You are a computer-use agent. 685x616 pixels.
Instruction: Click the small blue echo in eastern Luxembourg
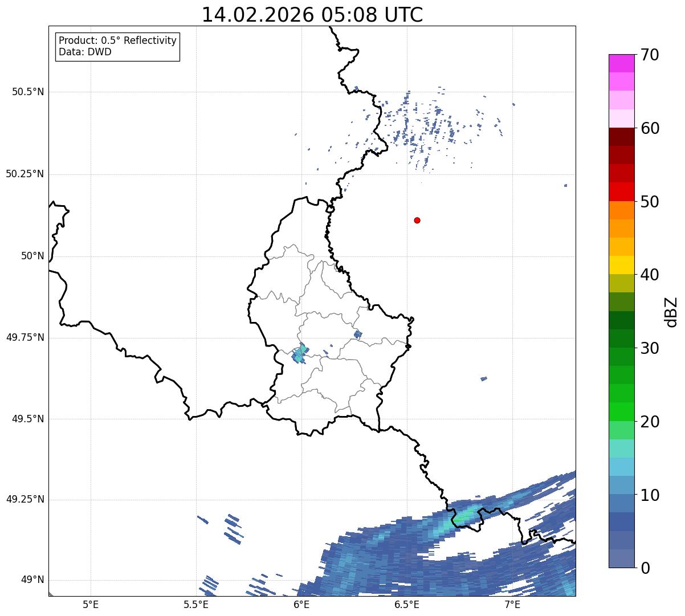pos(358,334)
